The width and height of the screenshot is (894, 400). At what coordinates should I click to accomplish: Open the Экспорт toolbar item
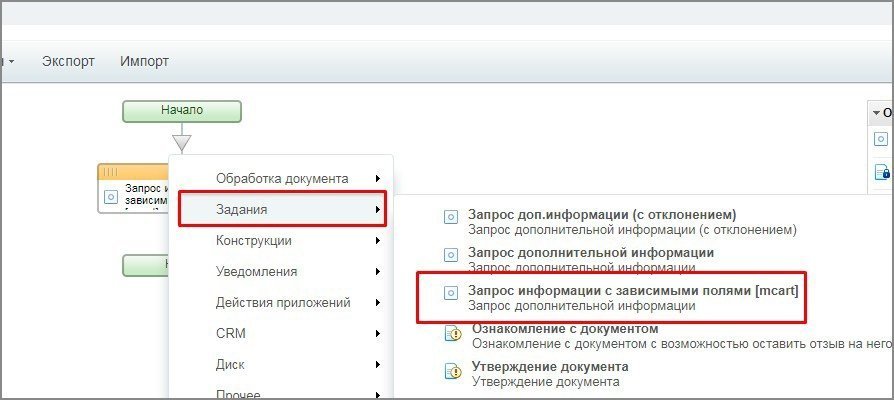point(68,61)
